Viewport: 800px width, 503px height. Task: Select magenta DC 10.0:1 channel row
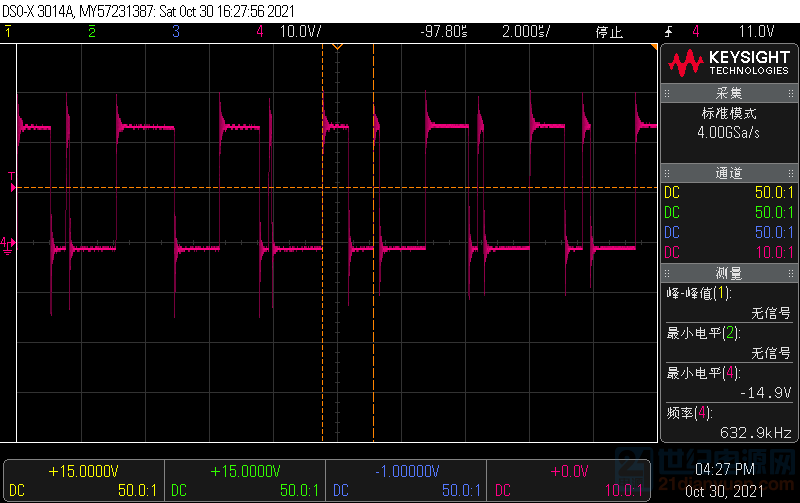pyautogui.click(x=729, y=253)
